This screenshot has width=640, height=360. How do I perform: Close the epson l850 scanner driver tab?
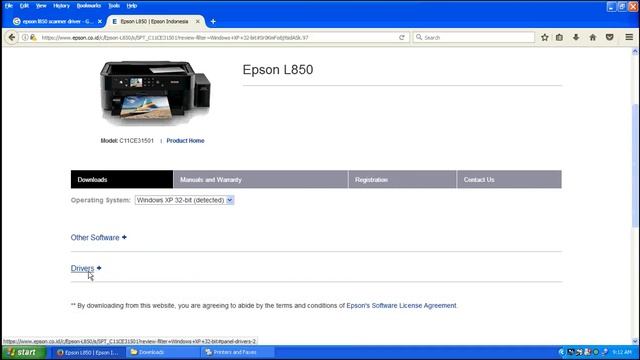tap(100, 21)
